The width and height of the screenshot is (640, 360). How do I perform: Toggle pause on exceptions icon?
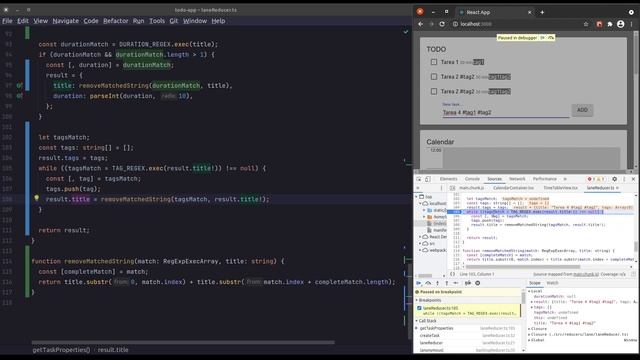(x=478, y=283)
